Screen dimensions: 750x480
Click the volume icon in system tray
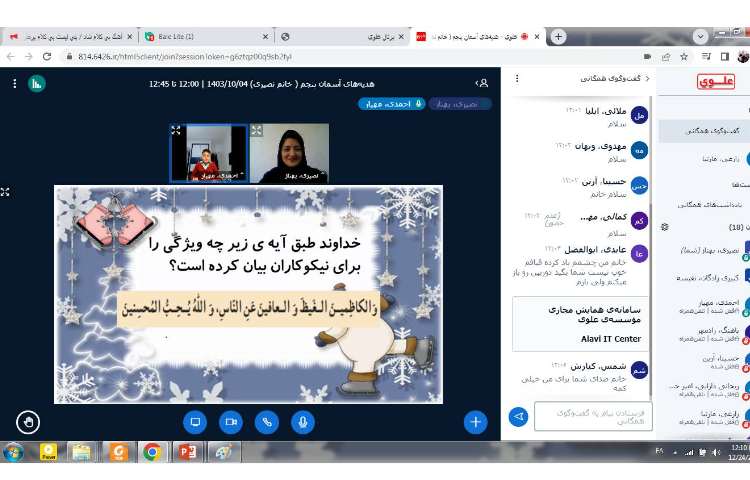[716, 452]
